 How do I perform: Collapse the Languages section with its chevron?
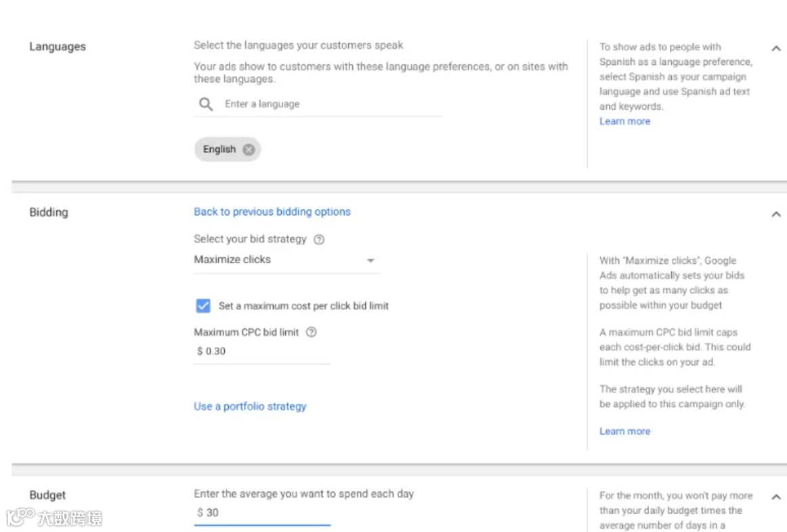coord(776,48)
